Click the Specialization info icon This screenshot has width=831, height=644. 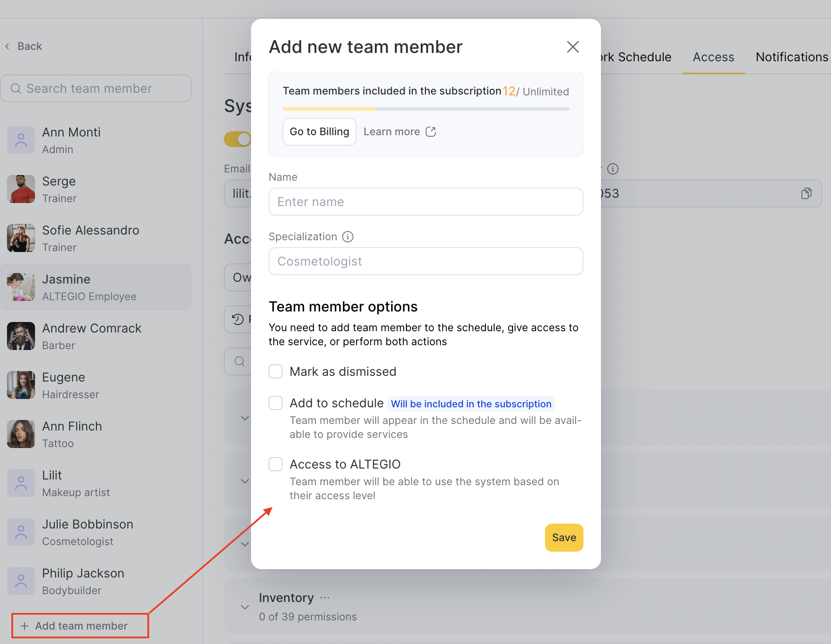tap(348, 237)
